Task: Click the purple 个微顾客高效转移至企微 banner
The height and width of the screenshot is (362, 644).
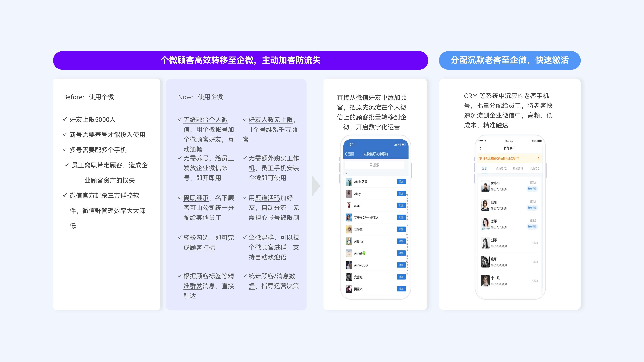Action: pos(241,60)
